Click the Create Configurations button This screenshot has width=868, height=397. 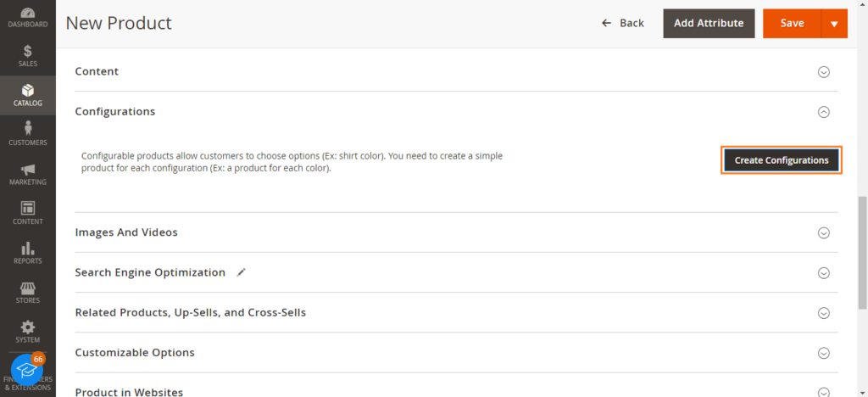(781, 160)
